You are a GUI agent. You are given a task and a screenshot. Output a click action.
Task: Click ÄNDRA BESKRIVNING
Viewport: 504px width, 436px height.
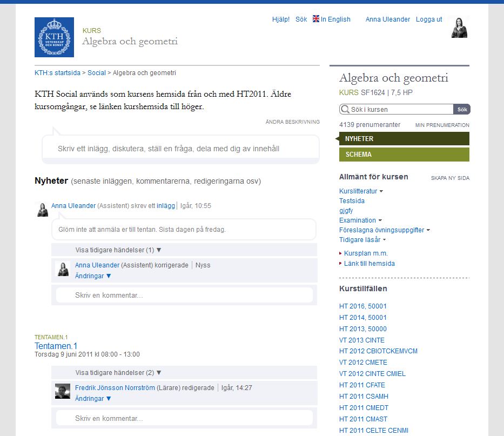point(292,122)
